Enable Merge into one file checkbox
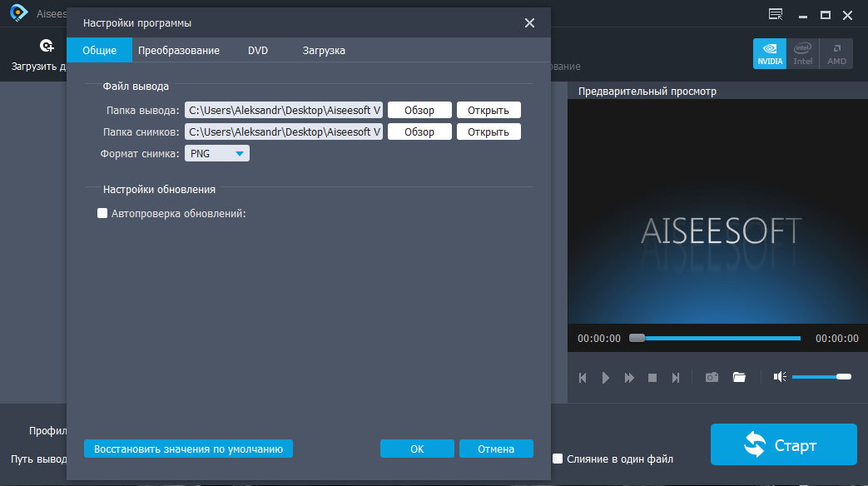Image resolution: width=868 pixels, height=486 pixels. point(558,459)
